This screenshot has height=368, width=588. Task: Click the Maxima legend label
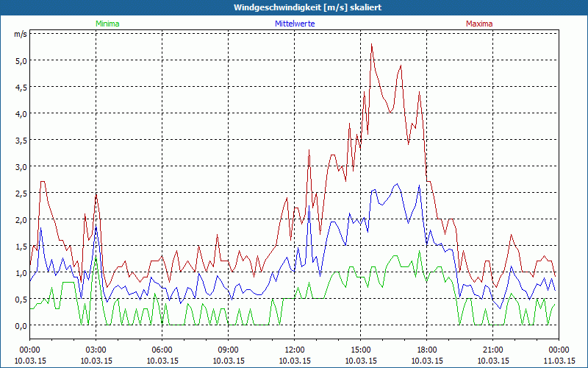point(479,24)
